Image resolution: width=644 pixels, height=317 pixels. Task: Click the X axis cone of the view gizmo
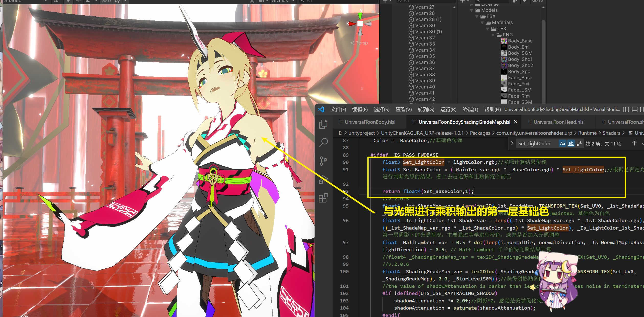(x=352, y=24)
